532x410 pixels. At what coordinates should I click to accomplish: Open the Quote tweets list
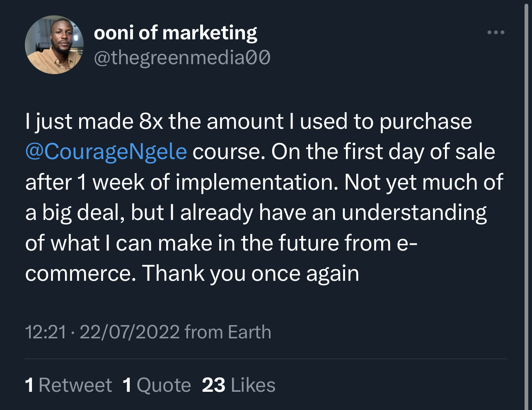click(164, 385)
